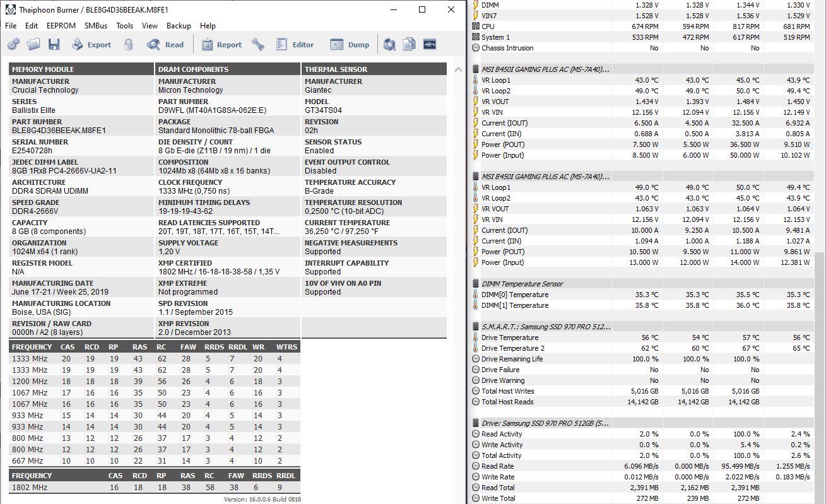
Task: Open the File menu
Action: click(x=11, y=26)
